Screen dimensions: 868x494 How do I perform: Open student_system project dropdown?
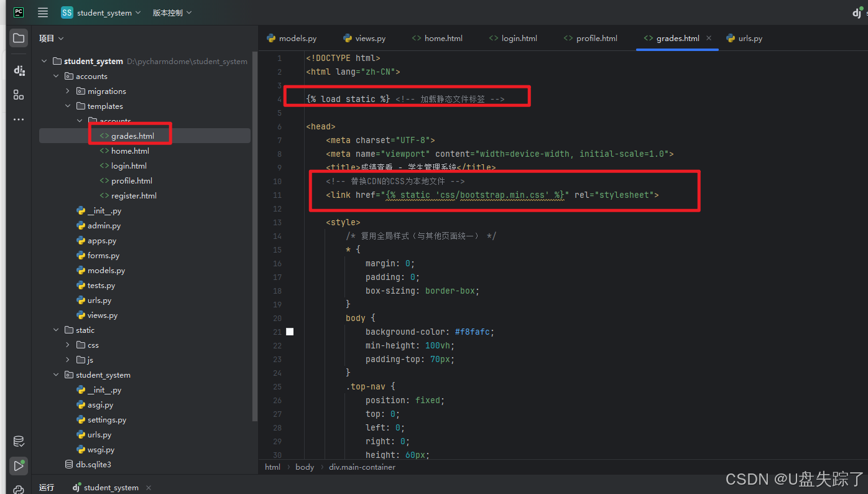point(108,12)
